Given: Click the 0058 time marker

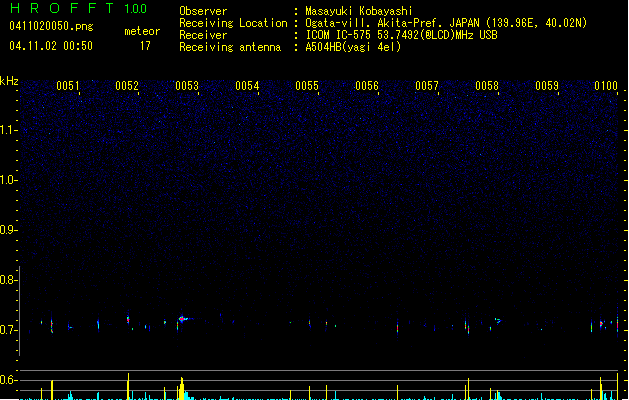Looking at the screenshot, I should pyautogui.click(x=487, y=86).
